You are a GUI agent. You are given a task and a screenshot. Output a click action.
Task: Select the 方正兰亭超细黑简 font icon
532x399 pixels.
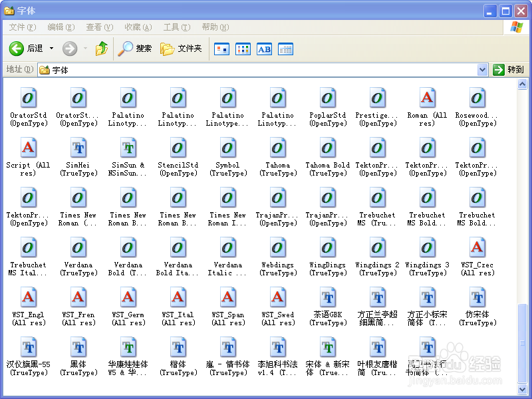pyautogui.click(x=377, y=298)
